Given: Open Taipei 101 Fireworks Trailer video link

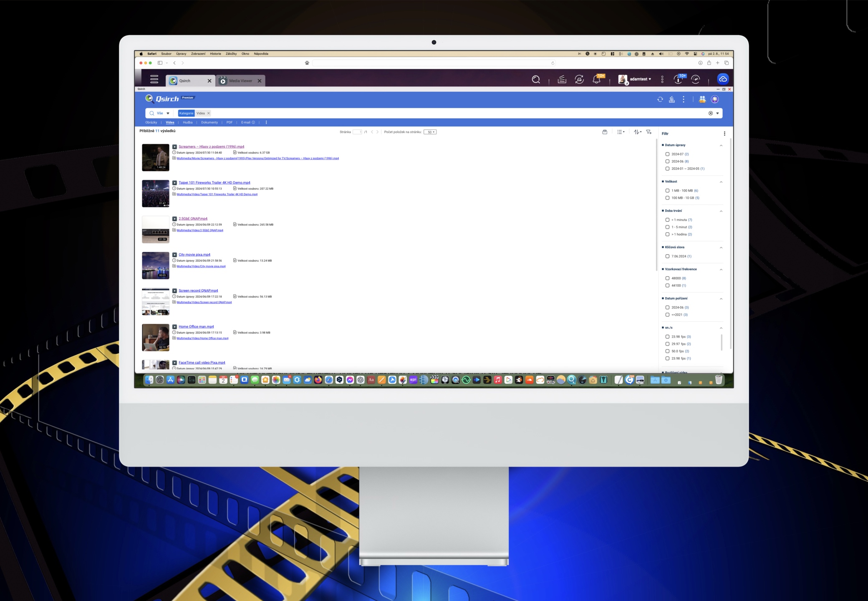Looking at the screenshot, I should [x=214, y=182].
